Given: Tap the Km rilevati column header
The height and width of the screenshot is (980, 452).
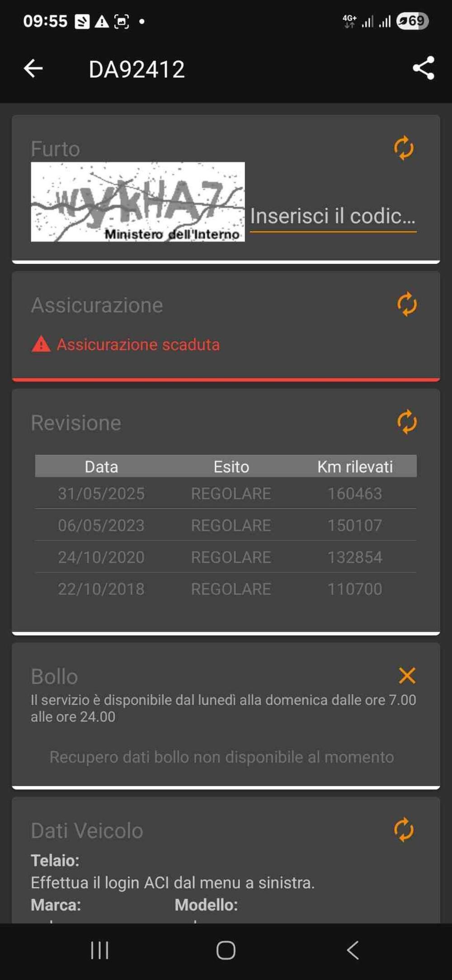Looking at the screenshot, I should point(355,466).
